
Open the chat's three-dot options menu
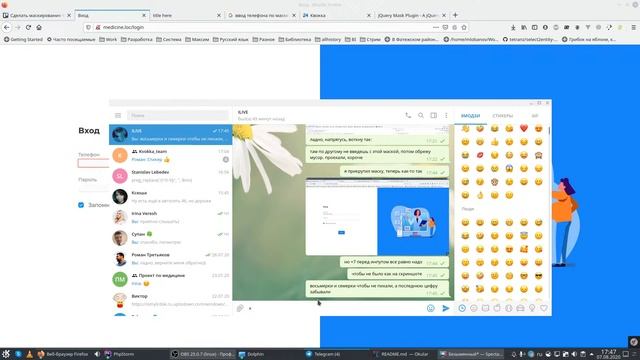(446, 116)
